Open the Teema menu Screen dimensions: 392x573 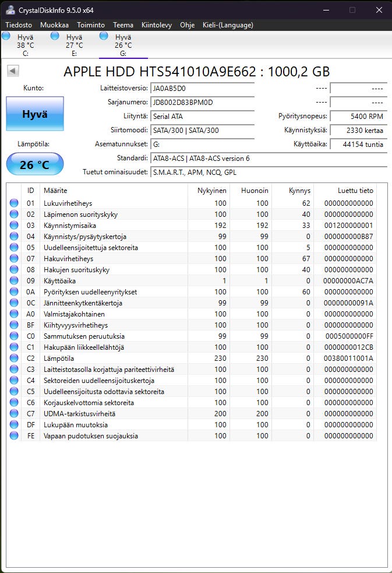coord(123,25)
